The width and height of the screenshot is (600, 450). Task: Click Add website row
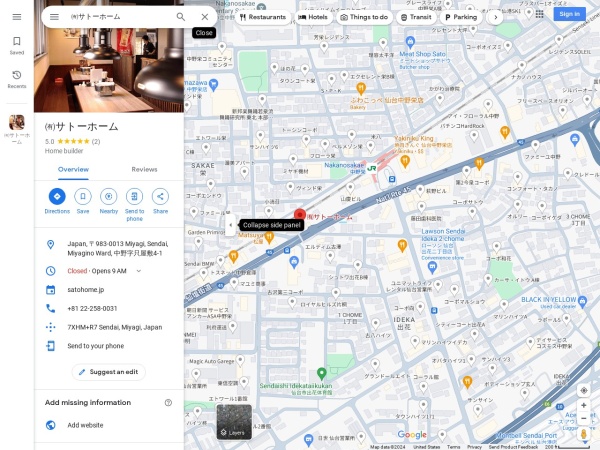tap(109, 425)
